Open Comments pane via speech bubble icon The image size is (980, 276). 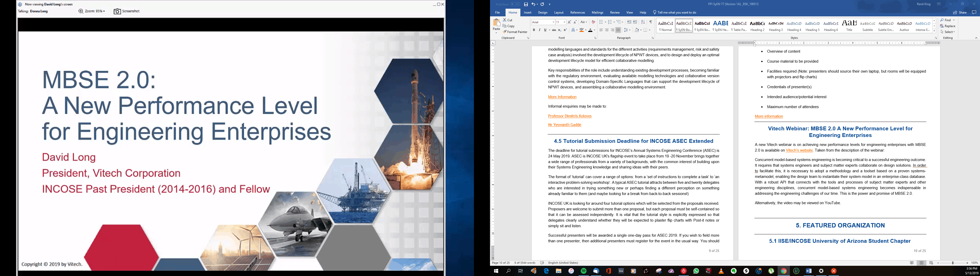pyautogui.click(x=974, y=13)
